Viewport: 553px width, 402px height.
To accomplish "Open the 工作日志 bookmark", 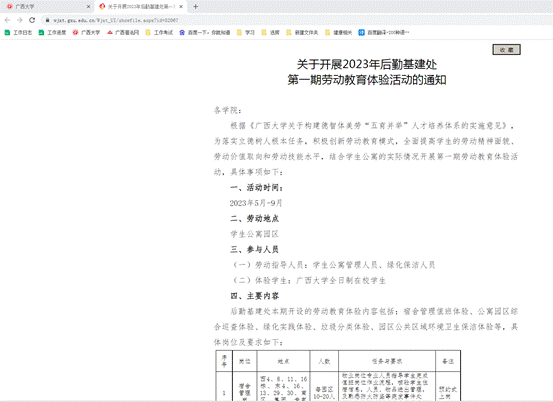I will pos(18,32).
